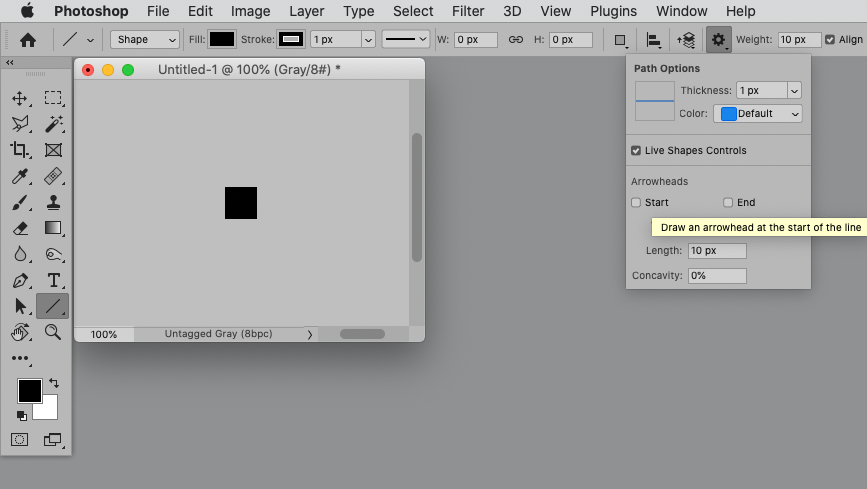Open the path operations icon

pos(620,40)
